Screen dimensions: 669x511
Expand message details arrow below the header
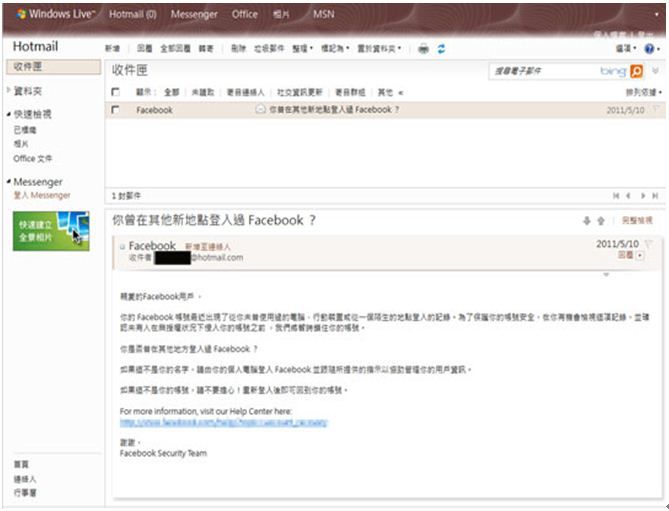click(x=606, y=275)
